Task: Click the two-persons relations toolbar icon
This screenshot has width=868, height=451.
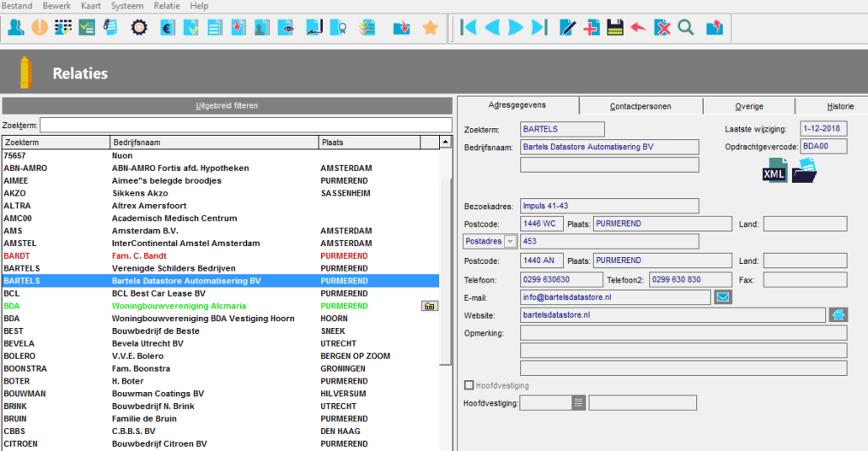Action: (16, 27)
